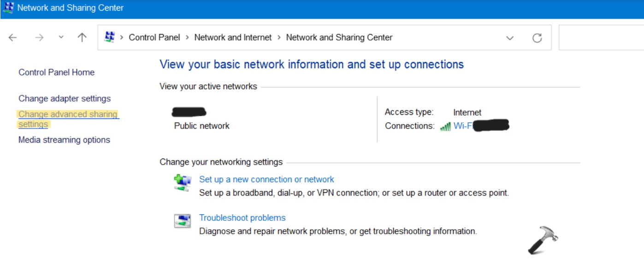The image size is (644, 278).
Task: Click the Forward navigation arrow
Action: click(39, 38)
